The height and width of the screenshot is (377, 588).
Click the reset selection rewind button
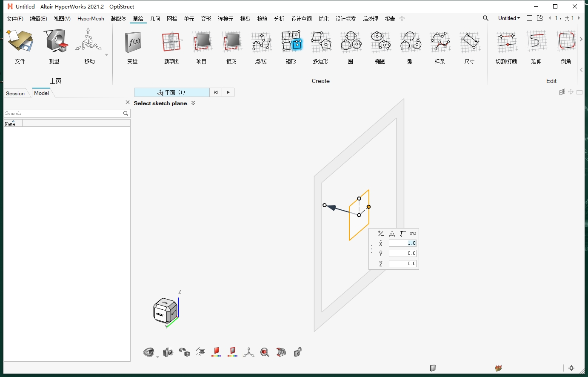[x=216, y=92]
